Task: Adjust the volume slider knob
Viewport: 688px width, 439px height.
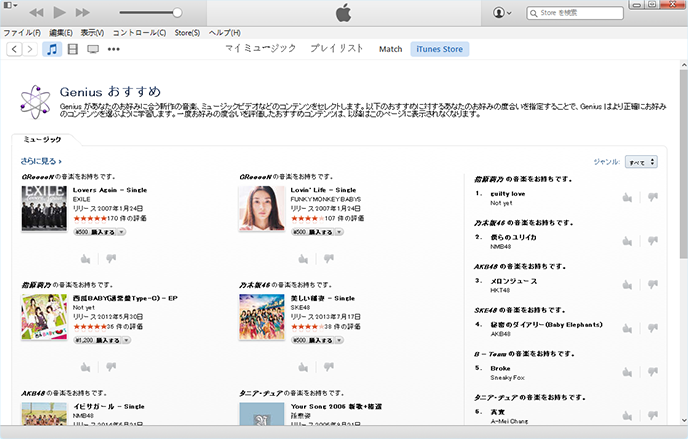Action: click(x=177, y=12)
